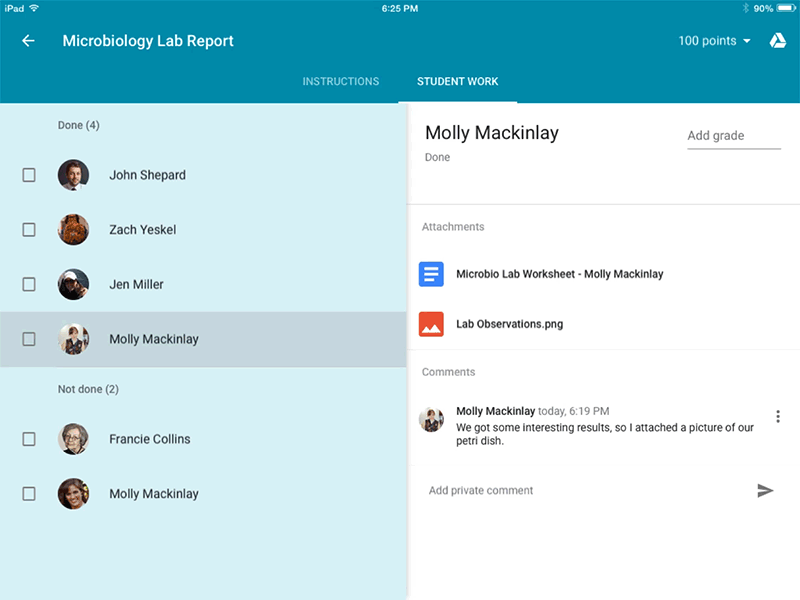
Task: Check the Wi-Fi status icon
Action: [34, 8]
